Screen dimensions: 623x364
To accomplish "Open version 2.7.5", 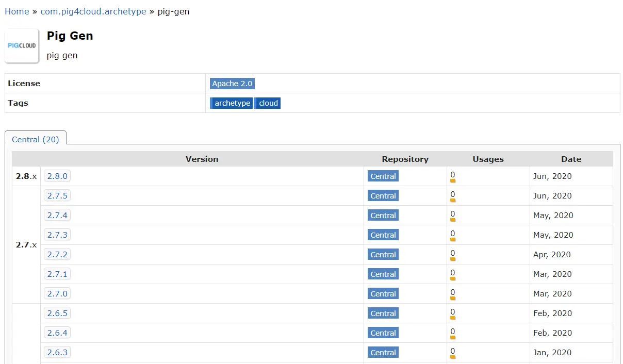I will pos(57,196).
